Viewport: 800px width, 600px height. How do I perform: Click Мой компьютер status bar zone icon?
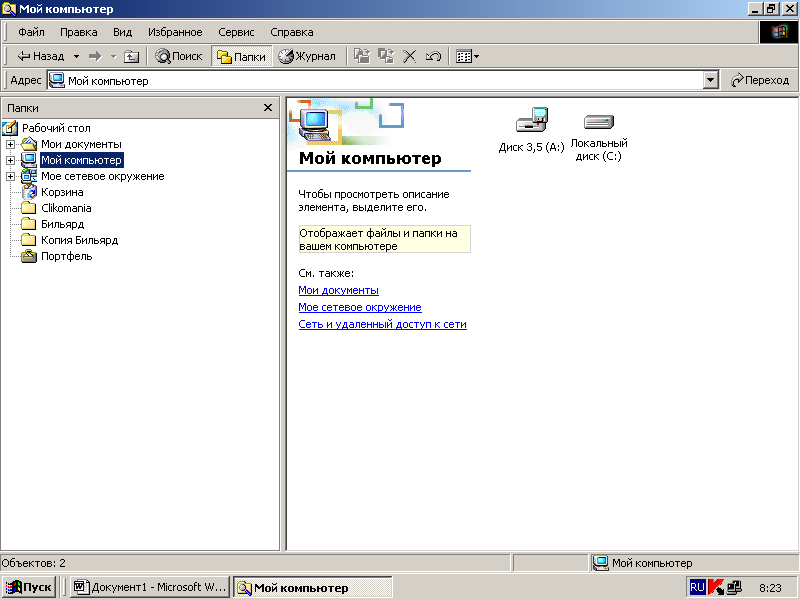(x=601, y=563)
